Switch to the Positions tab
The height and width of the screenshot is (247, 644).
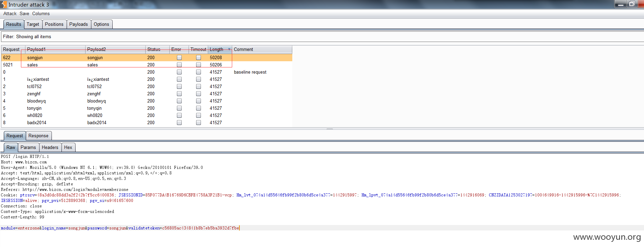54,24
